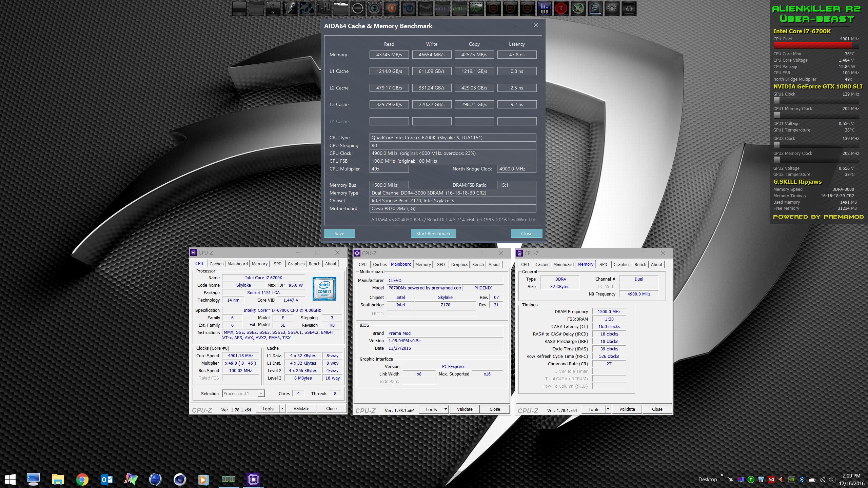Open Processor #1 selection dropdown
Image resolution: width=868 pixels, height=488 pixels.
(243, 393)
